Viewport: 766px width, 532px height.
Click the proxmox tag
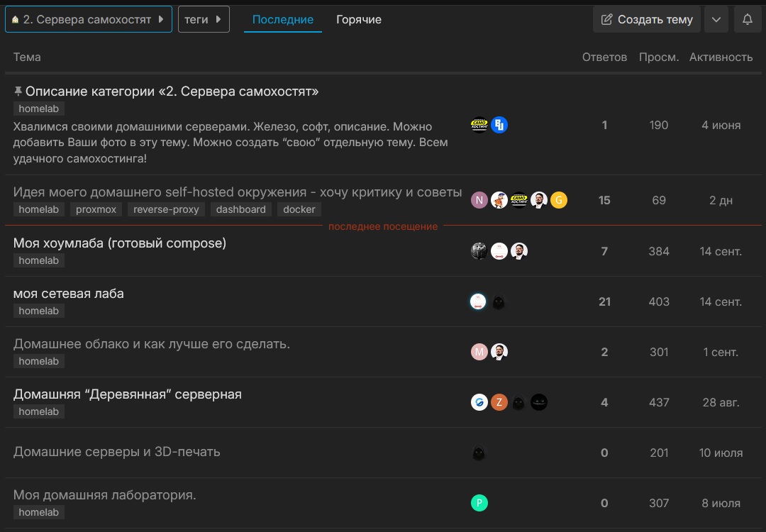pyautogui.click(x=96, y=209)
